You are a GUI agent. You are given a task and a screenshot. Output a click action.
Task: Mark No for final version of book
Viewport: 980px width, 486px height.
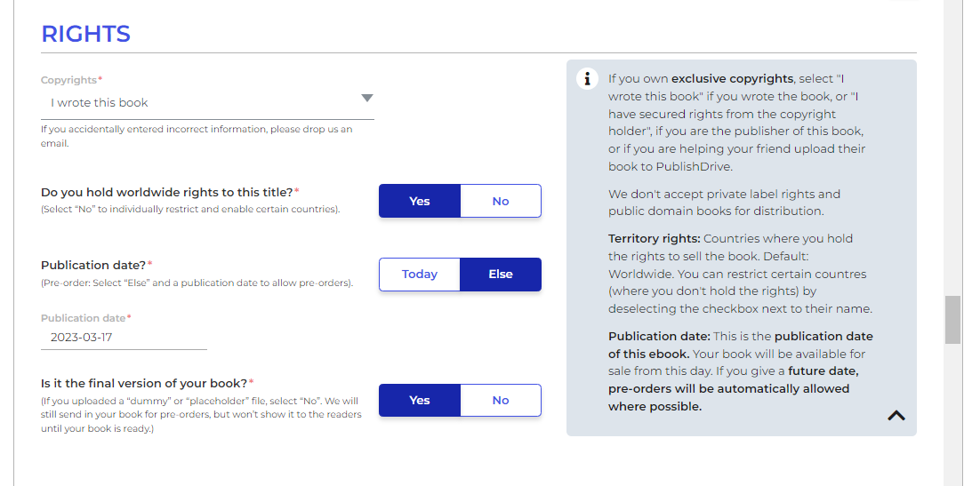click(501, 401)
